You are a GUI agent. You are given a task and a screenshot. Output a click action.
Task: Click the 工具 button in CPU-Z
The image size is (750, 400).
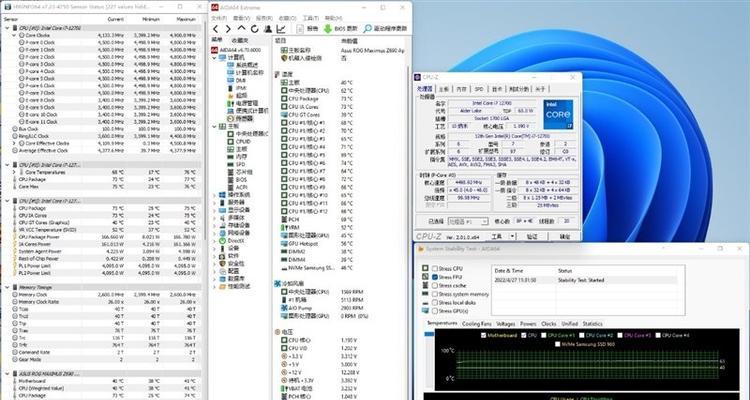click(x=497, y=236)
